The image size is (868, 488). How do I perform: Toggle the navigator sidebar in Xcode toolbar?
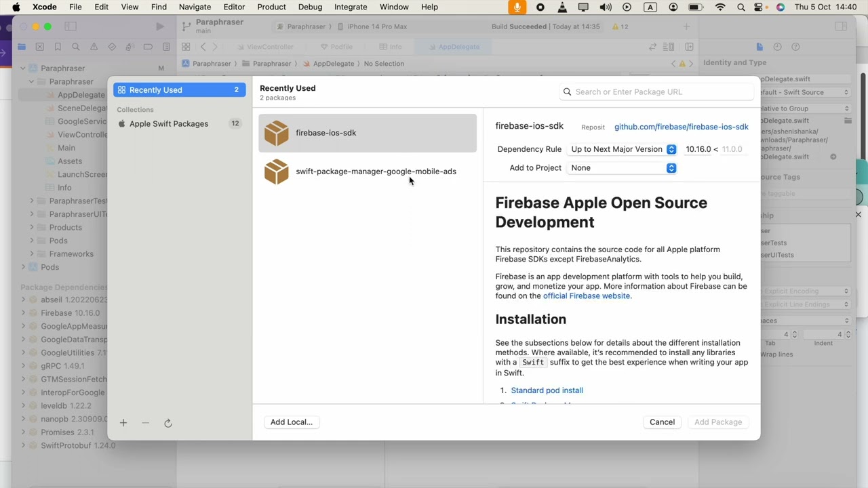pyautogui.click(x=71, y=26)
